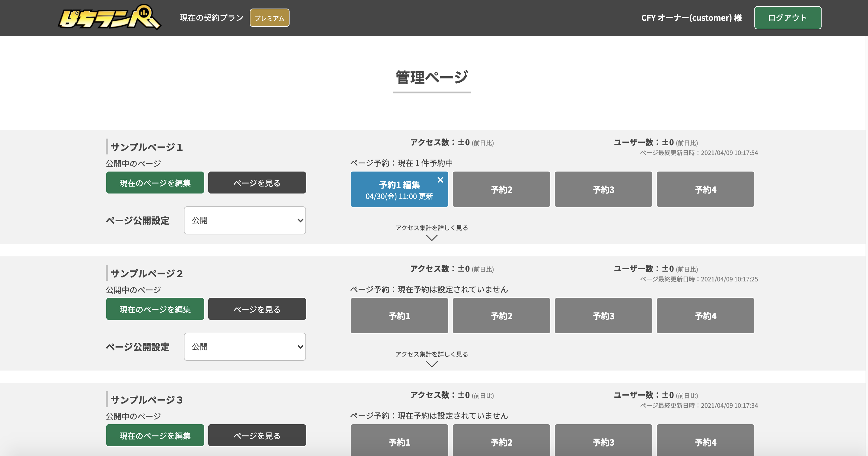Viewport: 868px width, 456px height.
Task: Select 予約2 slot for サンプルページ1
Action: click(x=501, y=189)
